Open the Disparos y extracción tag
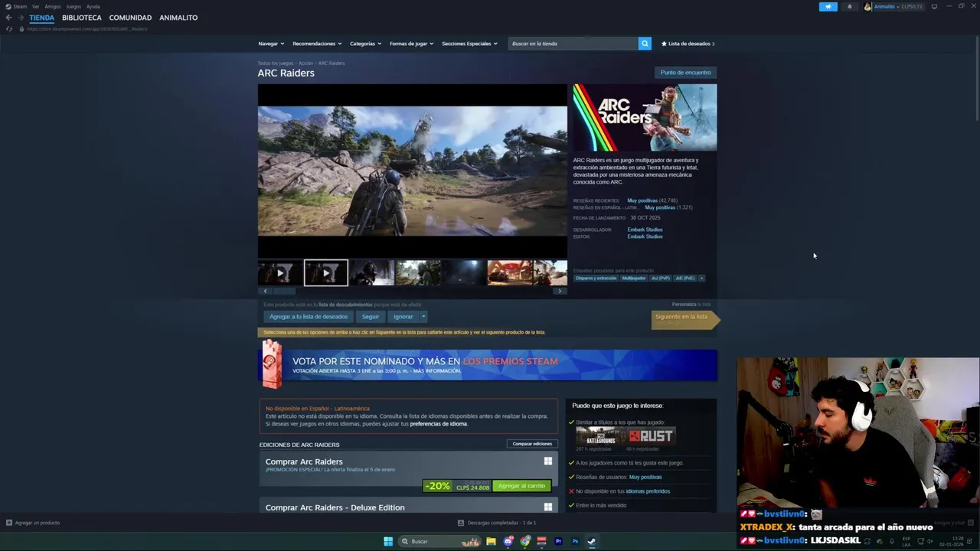The height and width of the screenshot is (551, 980). coord(596,278)
